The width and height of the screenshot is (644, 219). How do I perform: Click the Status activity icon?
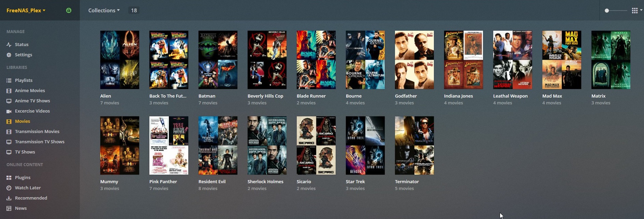click(9, 44)
